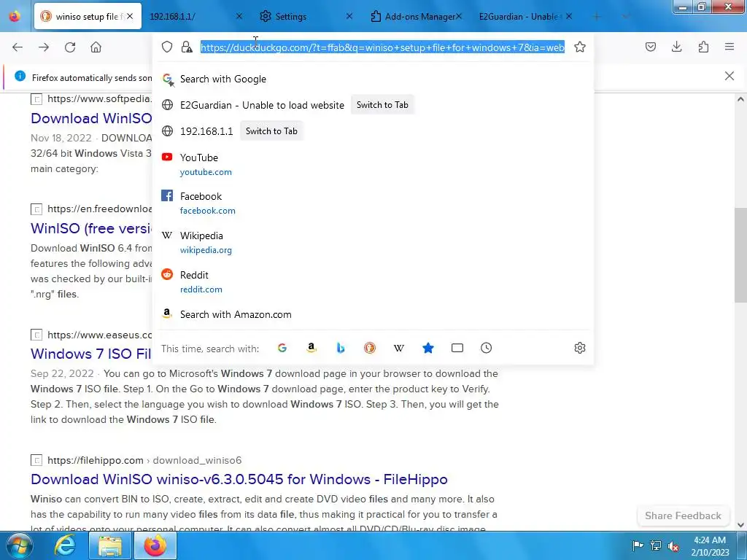
Task: Switch to the E2Guardian tab
Action: coord(525,16)
